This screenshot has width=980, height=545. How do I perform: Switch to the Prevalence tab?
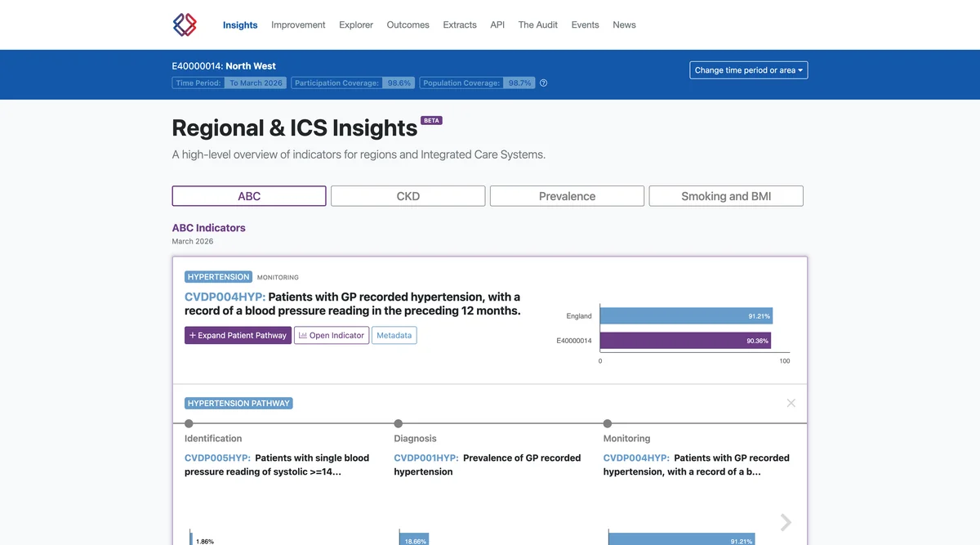pyautogui.click(x=567, y=196)
